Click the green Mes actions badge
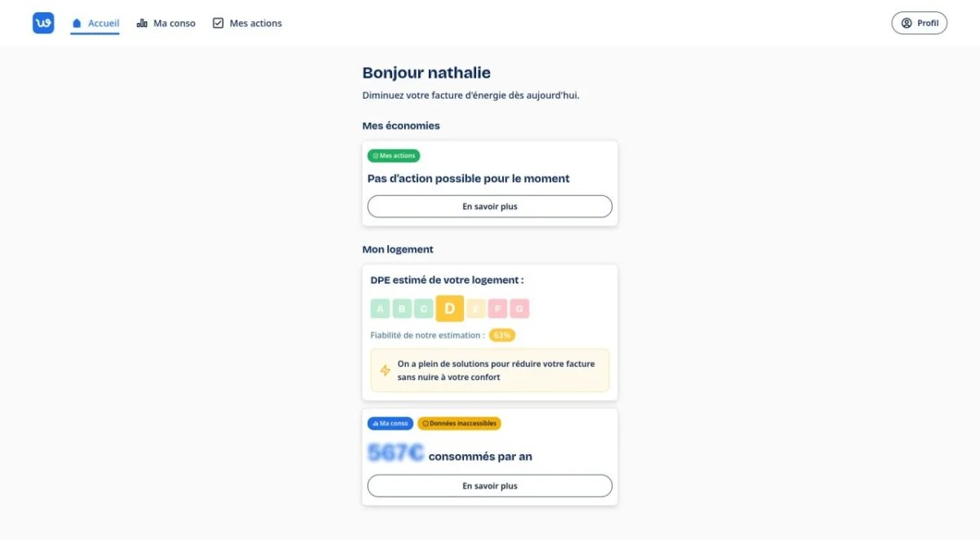 pos(394,156)
